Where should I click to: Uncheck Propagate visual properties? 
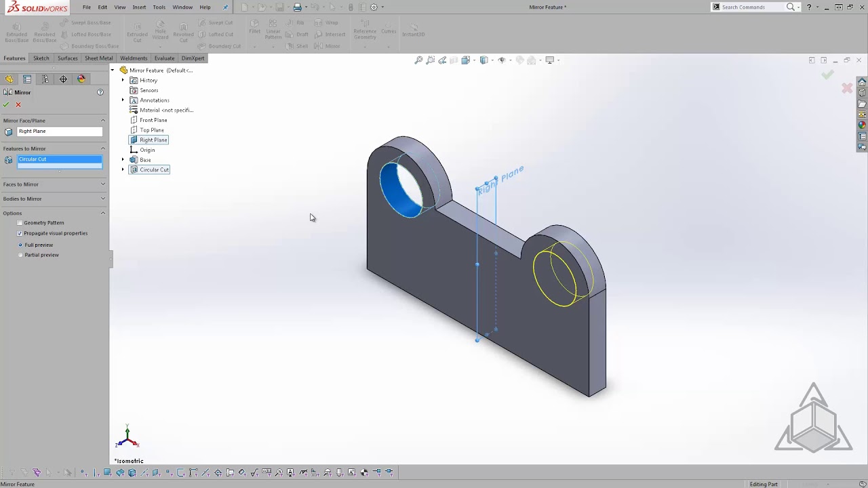20,233
